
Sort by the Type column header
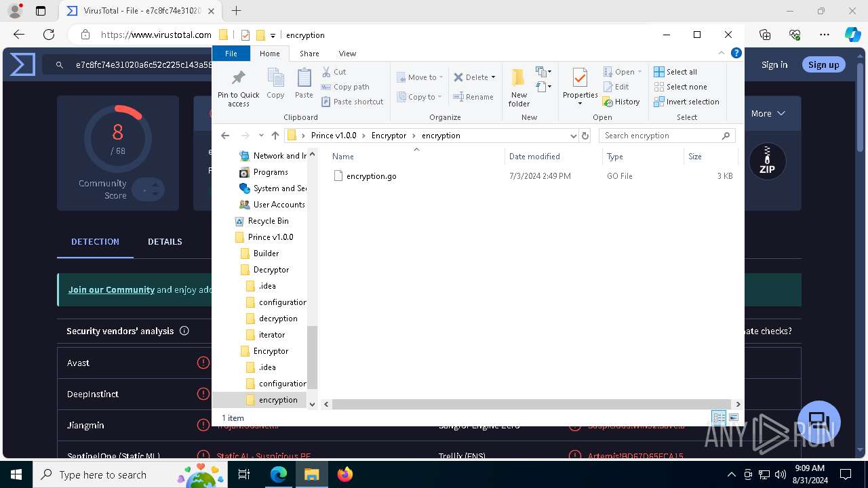coord(643,157)
